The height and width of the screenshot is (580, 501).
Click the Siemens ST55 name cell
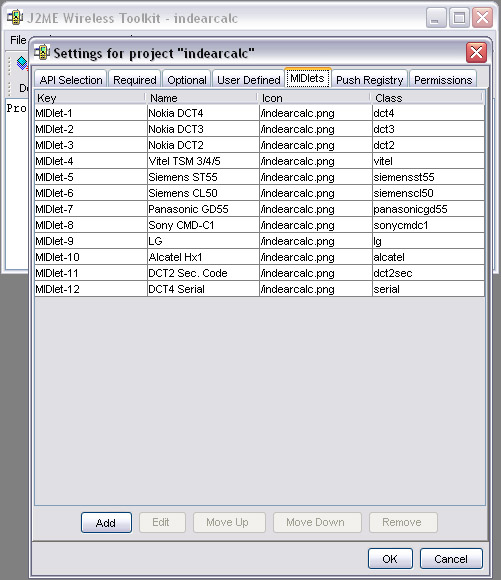point(203,177)
